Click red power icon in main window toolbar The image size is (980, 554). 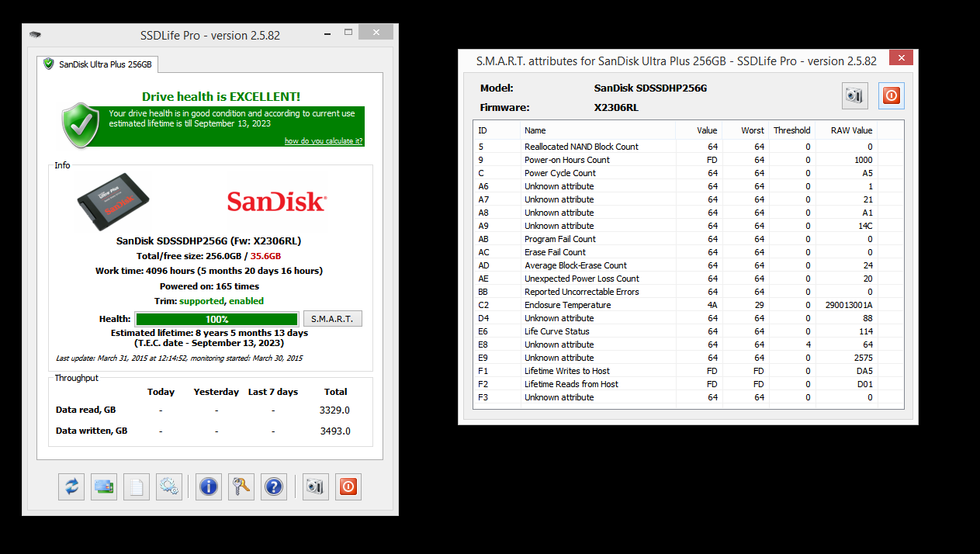pos(348,486)
